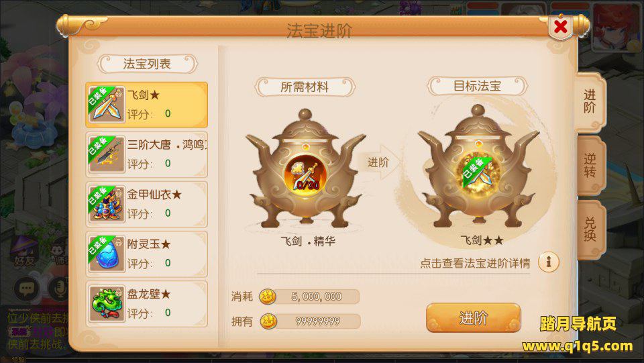Pick the green dragon 盘龙壁 icon
644x363 pixels.
[x=106, y=303]
